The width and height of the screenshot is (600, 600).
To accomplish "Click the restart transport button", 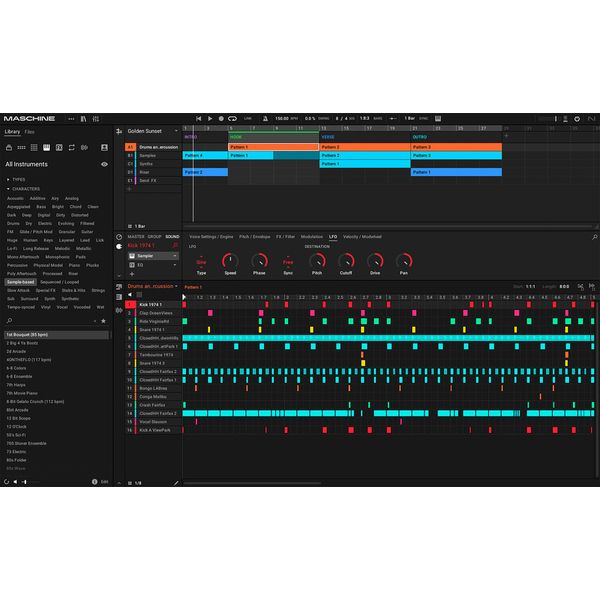I will [x=199, y=119].
